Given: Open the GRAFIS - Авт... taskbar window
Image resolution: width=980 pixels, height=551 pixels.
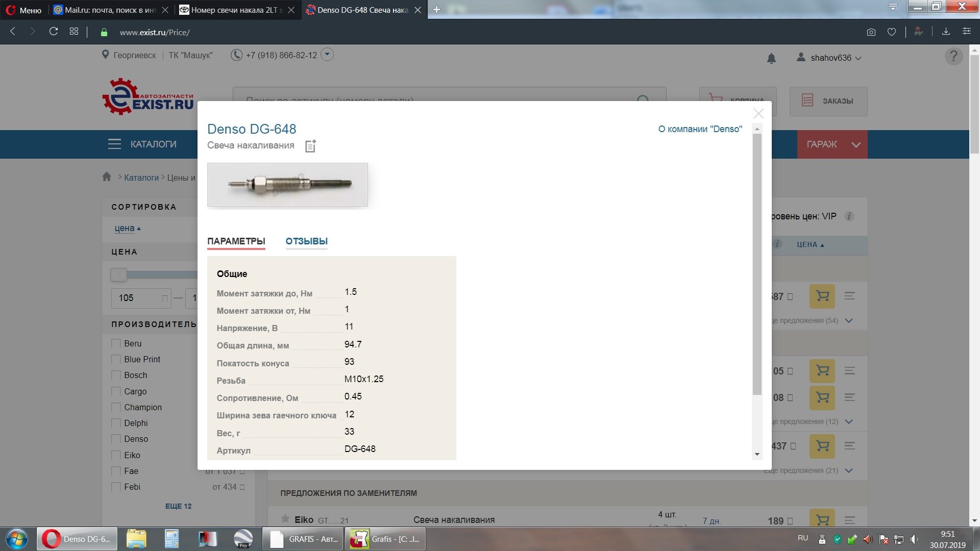Looking at the screenshot, I should 302,539.
